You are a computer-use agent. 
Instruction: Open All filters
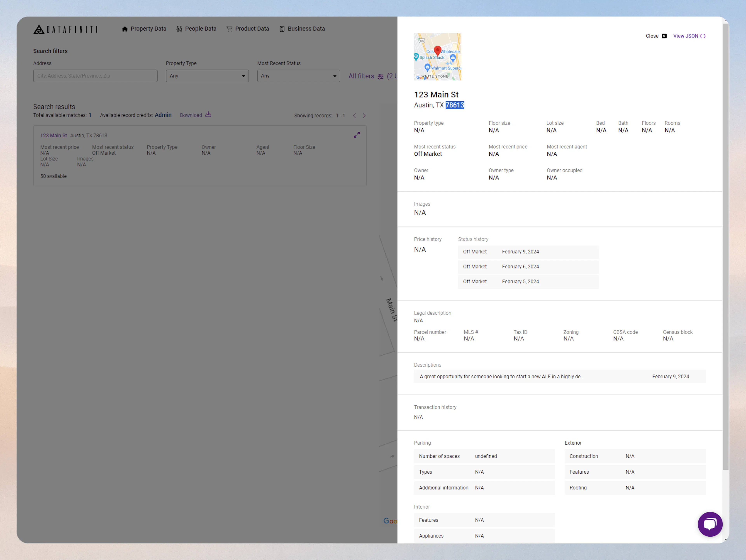[361, 76]
